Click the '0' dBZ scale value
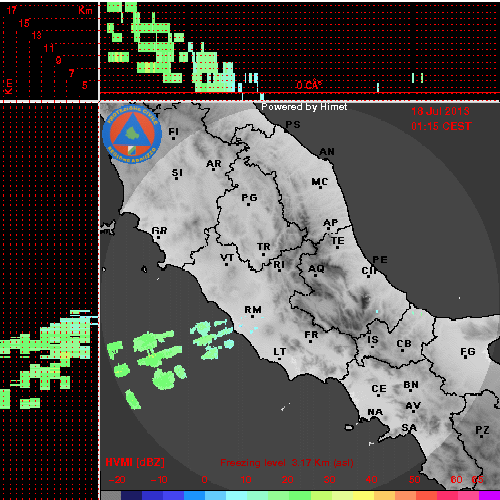Screen dimensions: 500x500 204,480
